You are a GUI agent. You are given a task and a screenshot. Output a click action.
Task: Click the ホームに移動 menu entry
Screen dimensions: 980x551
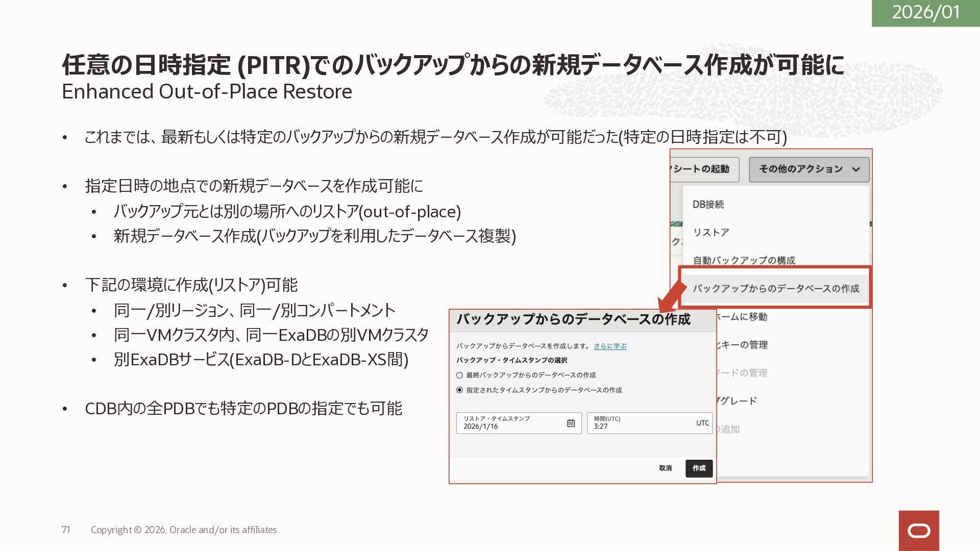(x=742, y=317)
